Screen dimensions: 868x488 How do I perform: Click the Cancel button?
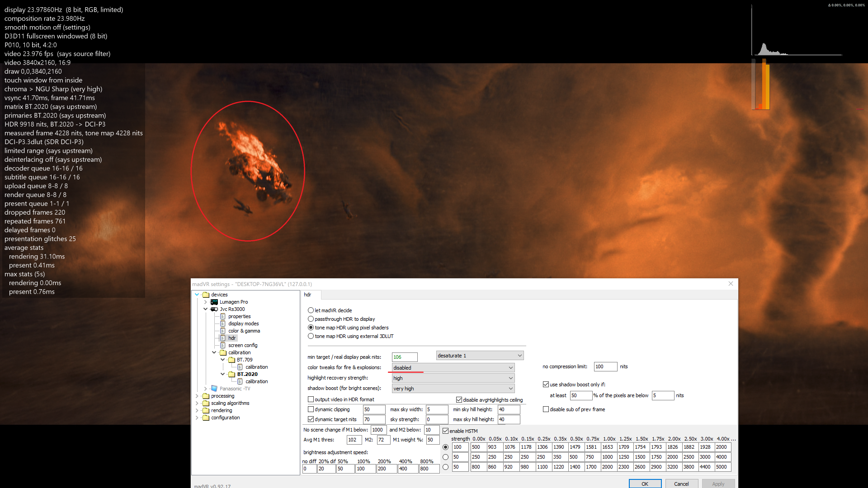681,483
